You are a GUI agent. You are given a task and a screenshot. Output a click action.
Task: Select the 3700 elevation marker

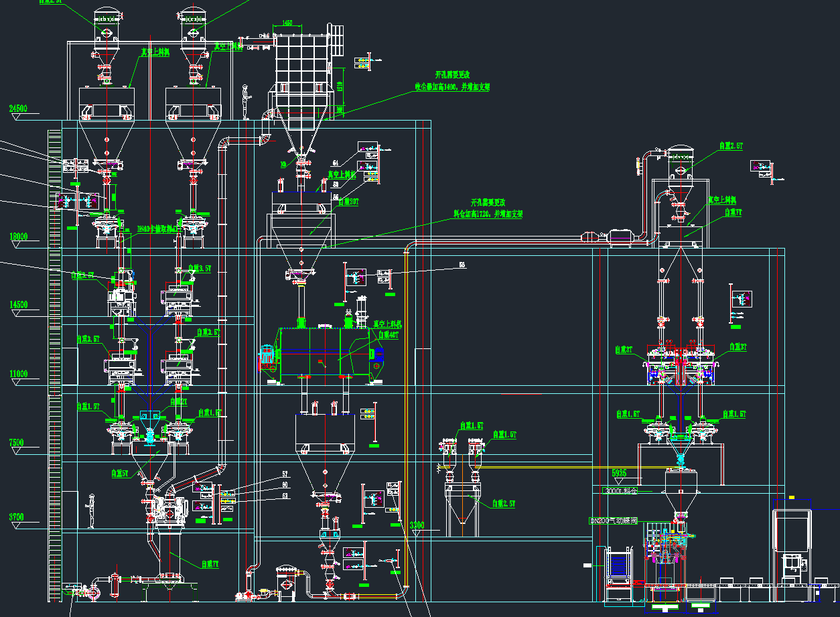pos(17,517)
